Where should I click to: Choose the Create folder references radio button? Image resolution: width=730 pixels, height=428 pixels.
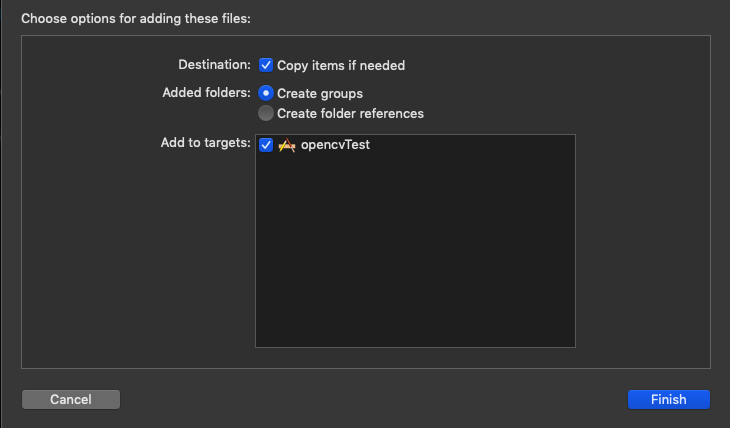(266, 113)
